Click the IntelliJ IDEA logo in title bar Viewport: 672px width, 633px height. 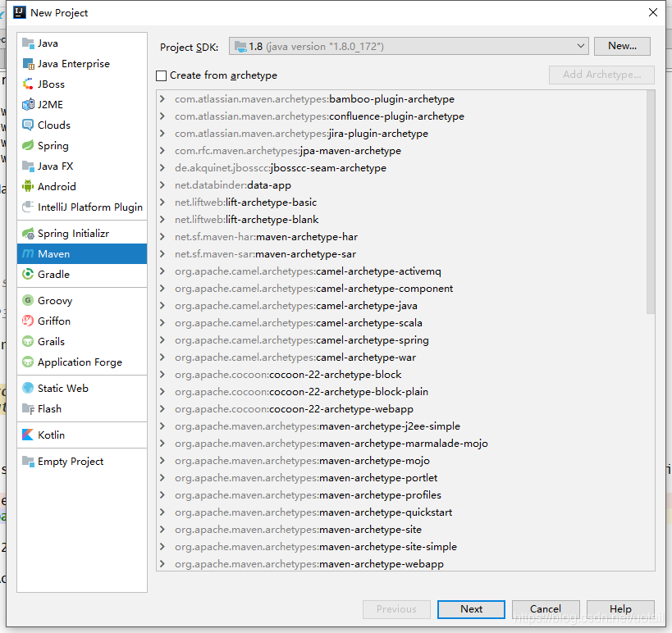[20, 13]
